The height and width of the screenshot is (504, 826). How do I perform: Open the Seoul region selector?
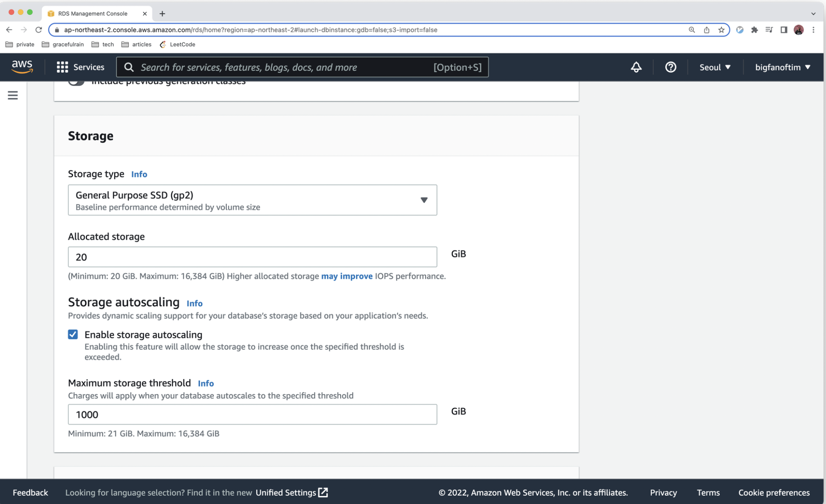coord(715,67)
